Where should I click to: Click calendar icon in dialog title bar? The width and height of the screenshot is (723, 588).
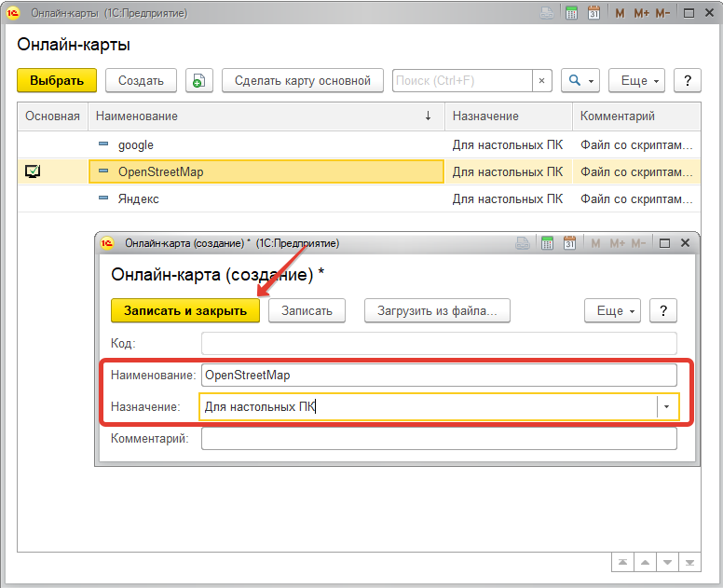(x=570, y=242)
